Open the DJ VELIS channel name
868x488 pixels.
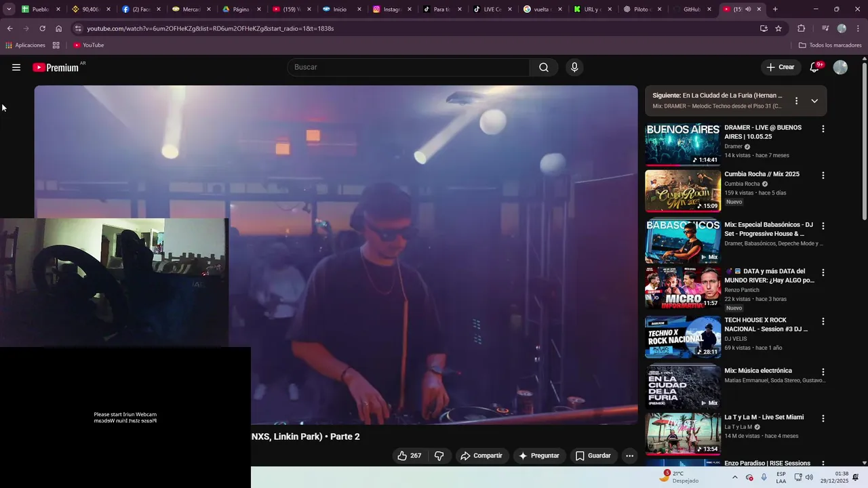tap(736, 339)
